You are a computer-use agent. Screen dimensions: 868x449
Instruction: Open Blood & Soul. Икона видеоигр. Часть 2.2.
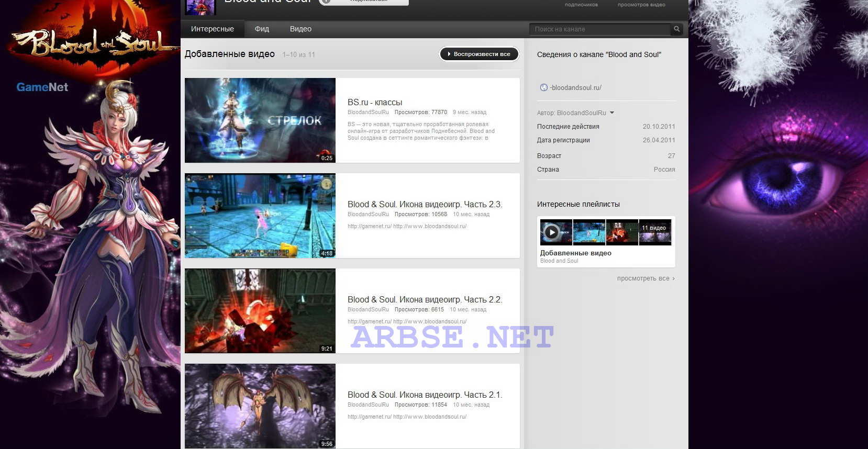(425, 299)
